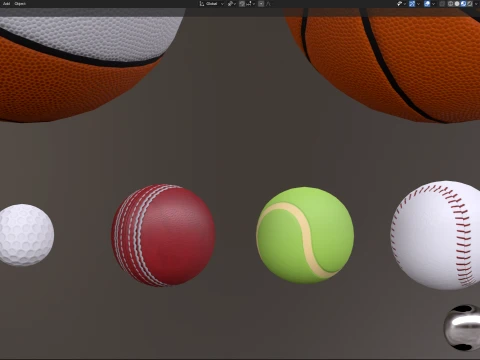This screenshot has height=360, width=480.
Task: Open the Object menu
Action: click(20, 4)
